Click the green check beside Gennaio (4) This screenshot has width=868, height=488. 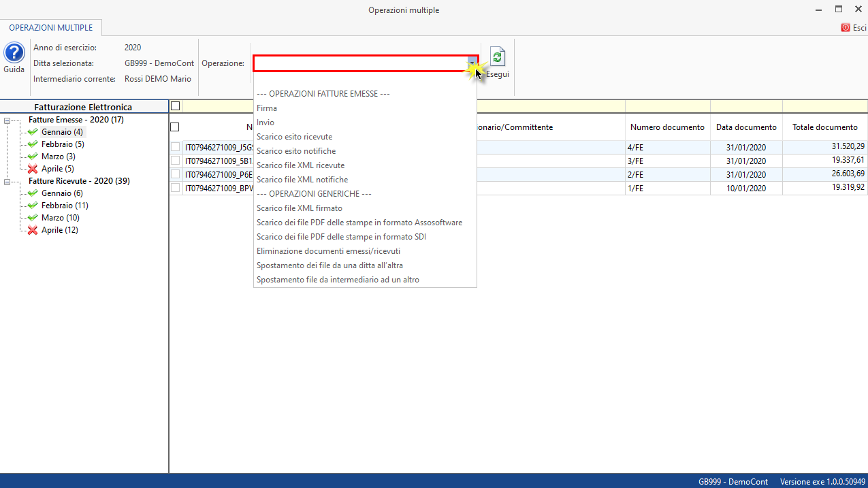pyautogui.click(x=33, y=132)
